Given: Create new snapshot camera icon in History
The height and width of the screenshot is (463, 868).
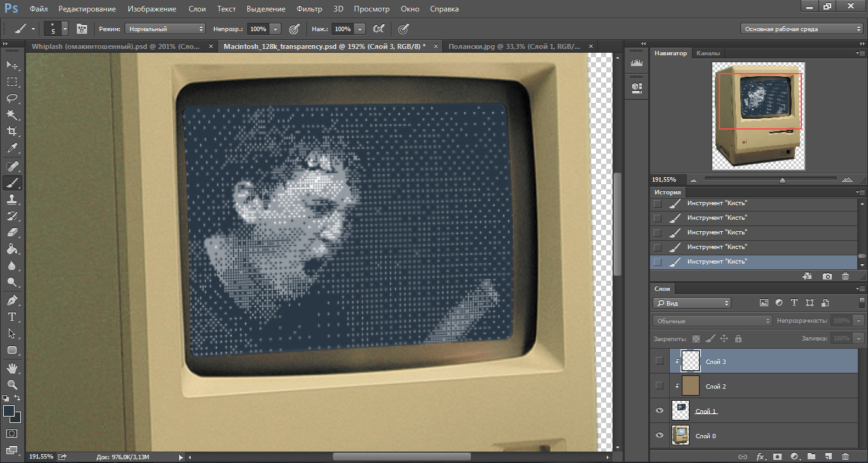Looking at the screenshot, I should [827, 276].
